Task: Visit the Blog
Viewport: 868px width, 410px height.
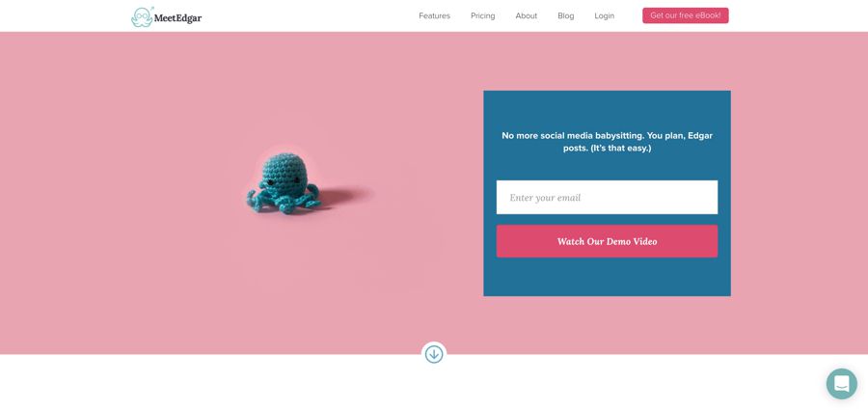Action: 566,15
